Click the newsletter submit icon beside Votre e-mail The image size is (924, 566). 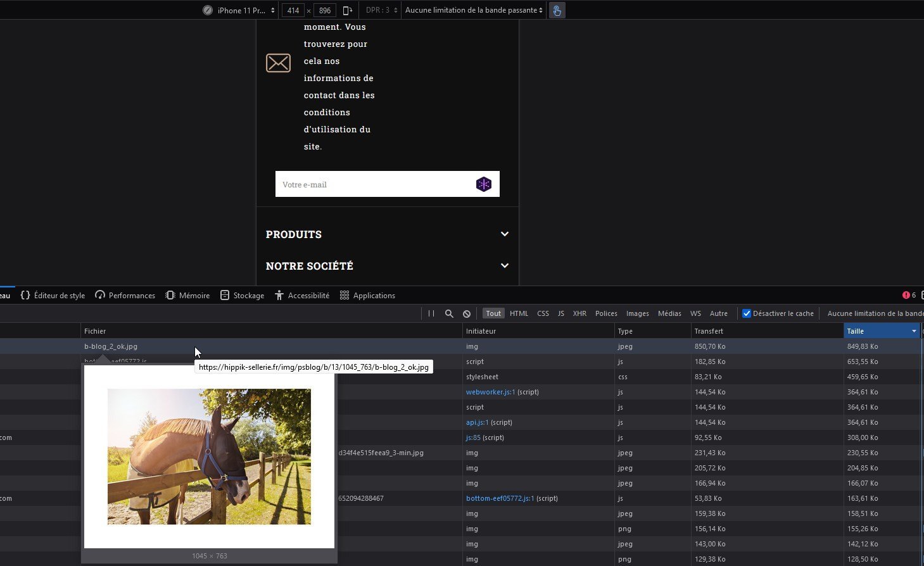point(484,184)
